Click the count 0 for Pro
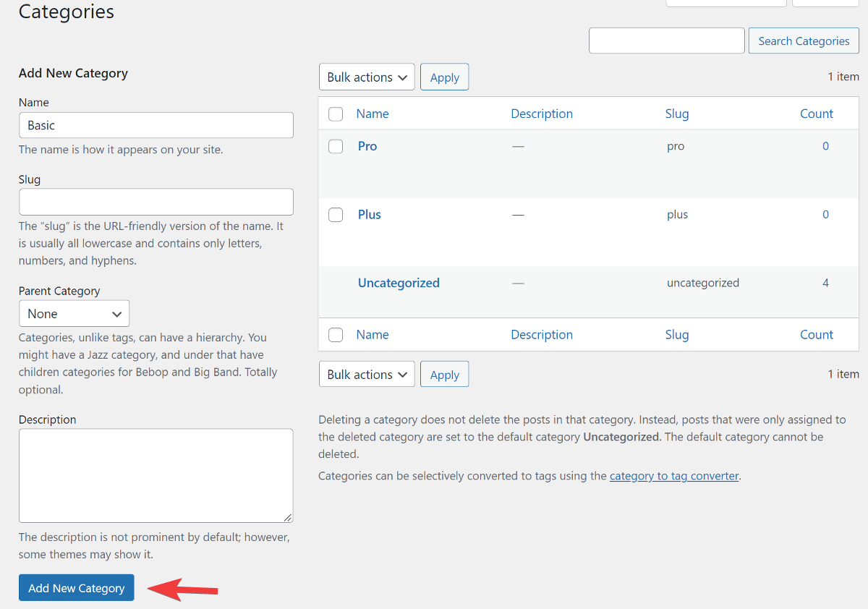This screenshot has width=868, height=609. coord(825,146)
